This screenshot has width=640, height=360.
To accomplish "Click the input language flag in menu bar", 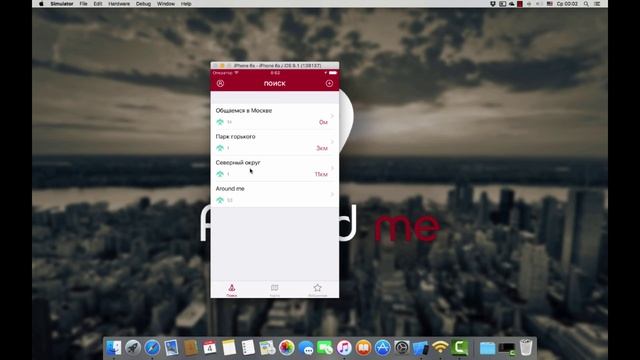I will click(549, 4).
